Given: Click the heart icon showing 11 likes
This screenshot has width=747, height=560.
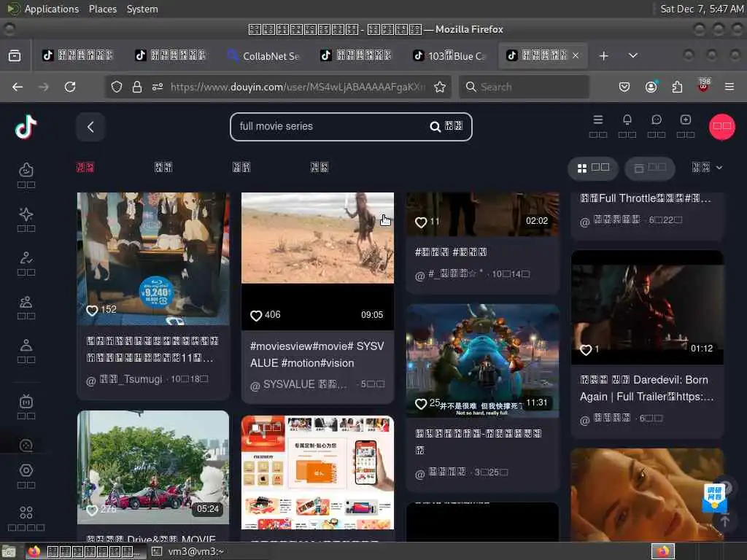Looking at the screenshot, I should click(x=421, y=222).
